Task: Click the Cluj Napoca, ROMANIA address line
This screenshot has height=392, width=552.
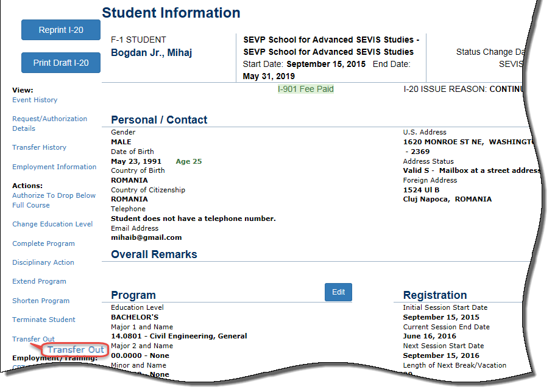Action: (x=447, y=199)
